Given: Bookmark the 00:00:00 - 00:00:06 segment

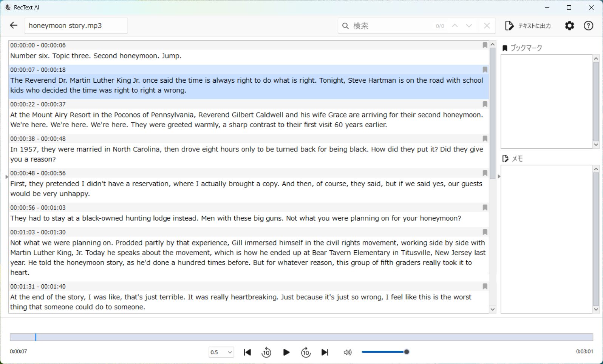Looking at the screenshot, I should [x=485, y=45].
